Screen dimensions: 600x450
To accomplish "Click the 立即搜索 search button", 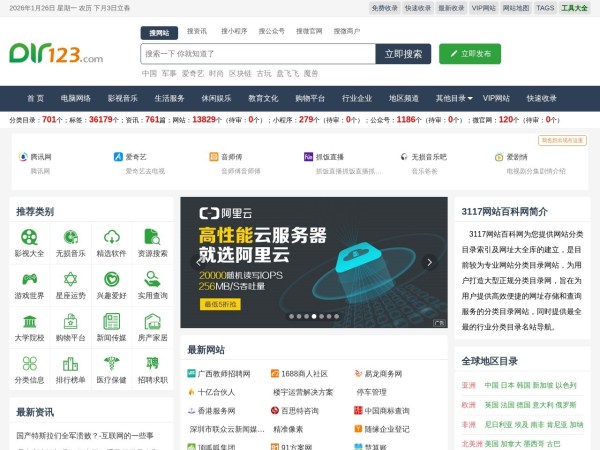I will pyautogui.click(x=403, y=54).
